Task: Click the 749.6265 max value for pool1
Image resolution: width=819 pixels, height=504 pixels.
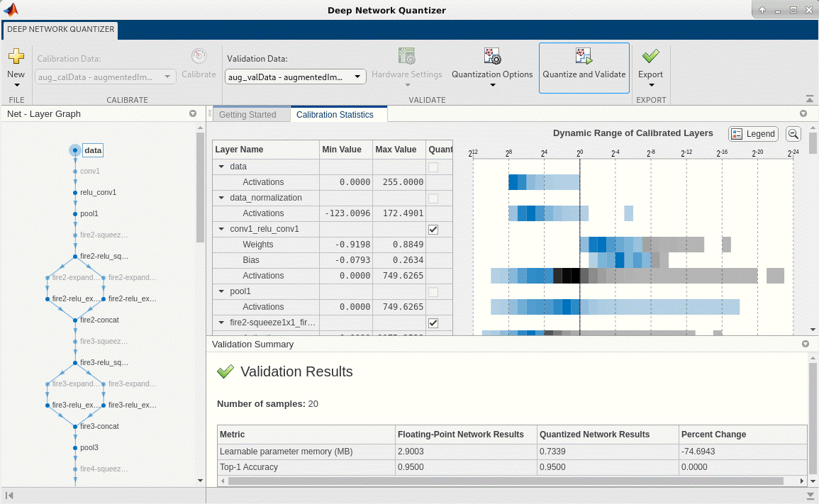Action: pyautogui.click(x=403, y=306)
